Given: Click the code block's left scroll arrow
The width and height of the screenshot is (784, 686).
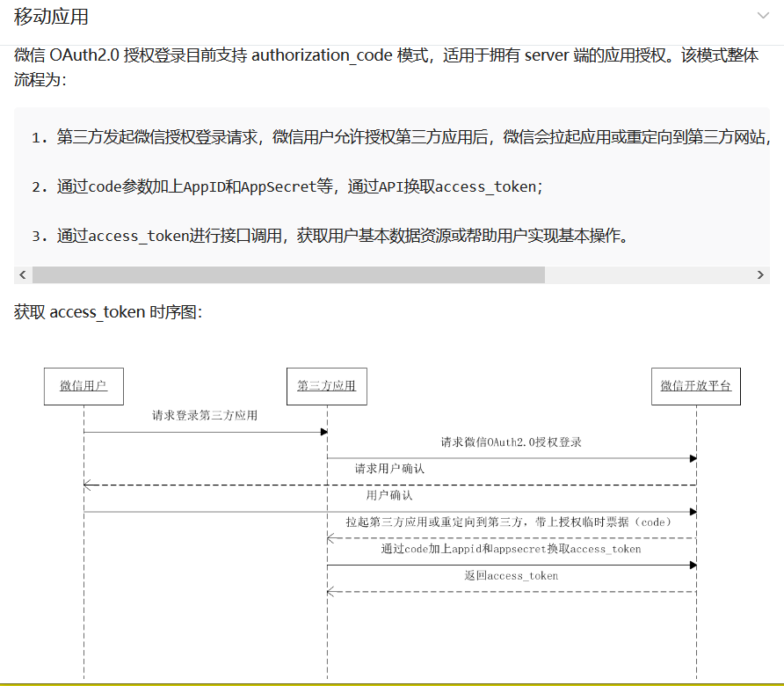Looking at the screenshot, I should coord(23,274).
